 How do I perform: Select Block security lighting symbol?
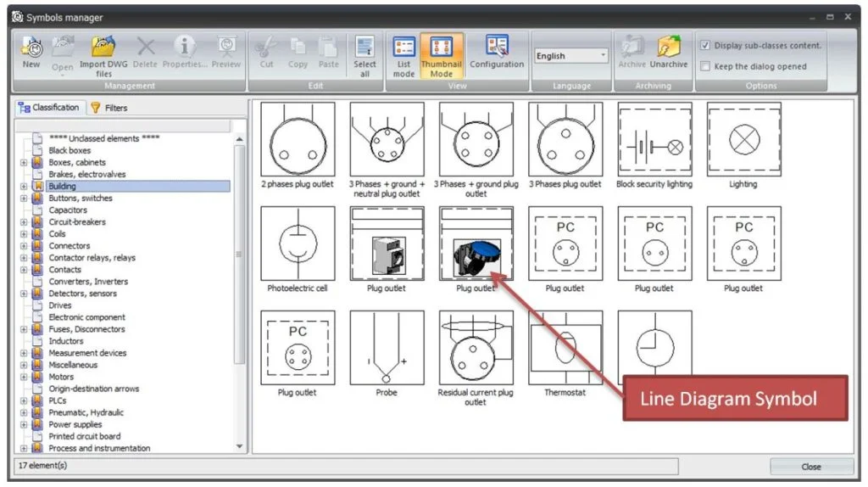click(654, 140)
